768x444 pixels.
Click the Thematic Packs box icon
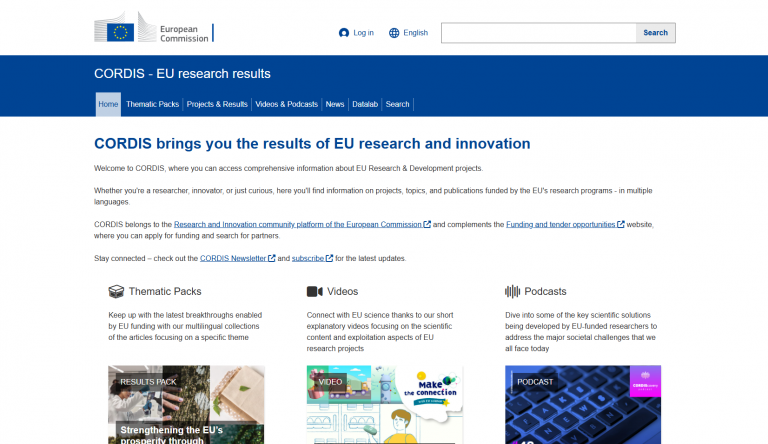pyautogui.click(x=115, y=292)
